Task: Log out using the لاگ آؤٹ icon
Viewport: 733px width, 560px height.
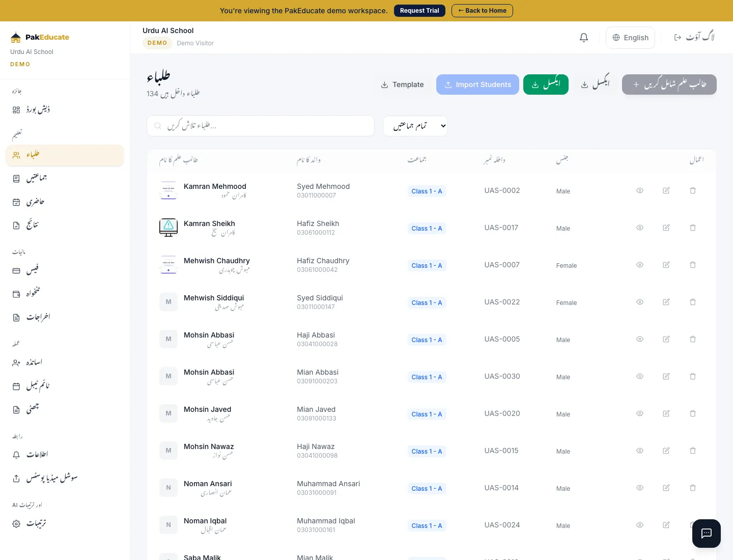Action: [x=694, y=37]
